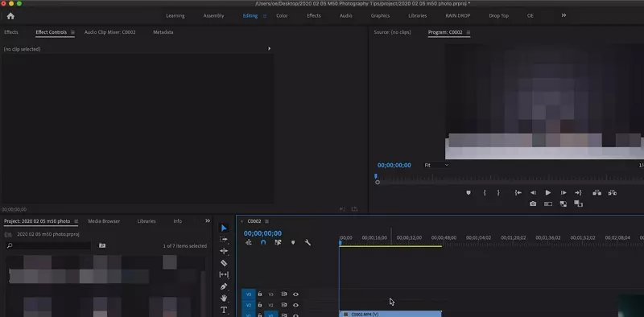Toggle V3 track output eye
Screen dimensions: 644x317
[295, 294]
